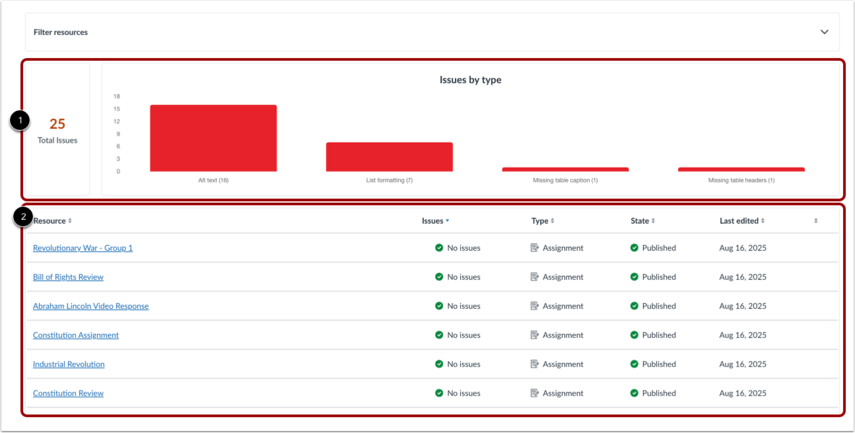
Task: Click No issues checkmark for Constitution Assignment
Action: (x=439, y=335)
